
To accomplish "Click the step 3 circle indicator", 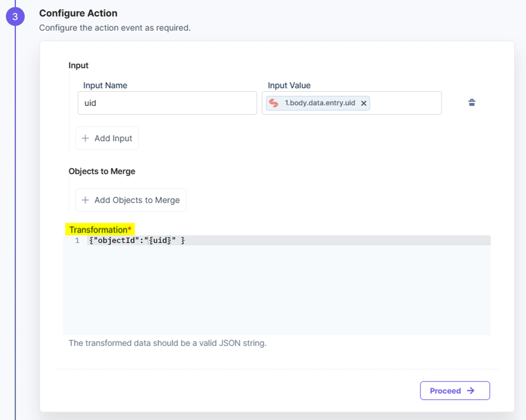I will (15, 16).
